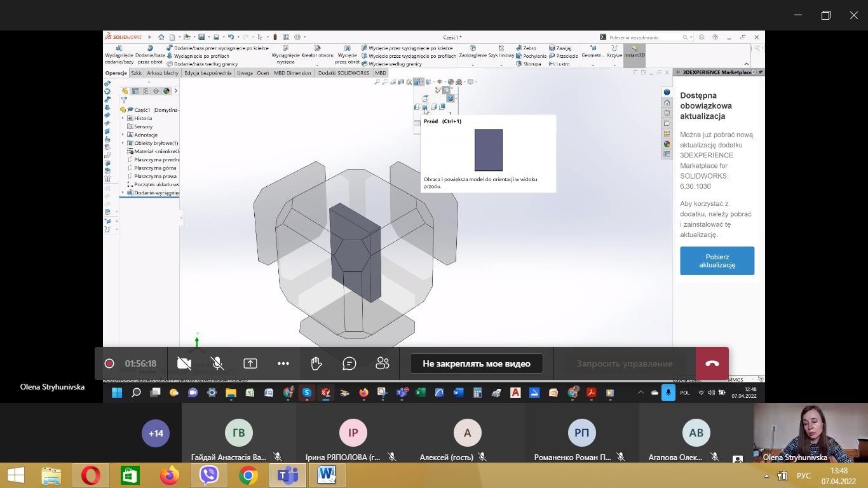Switch to MBD Dimension tab

pos(292,73)
